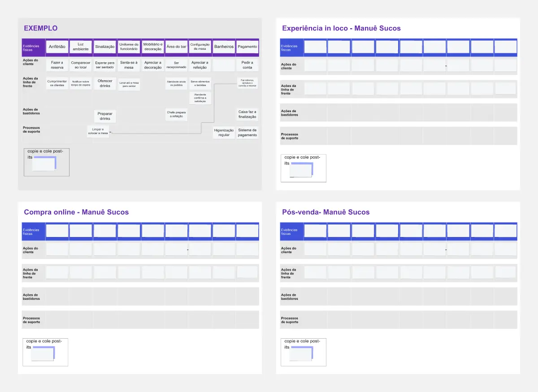Pick the post-it stack in the EXEMPLO board
This screenshot has height=392, width=538.
point(43,164)
